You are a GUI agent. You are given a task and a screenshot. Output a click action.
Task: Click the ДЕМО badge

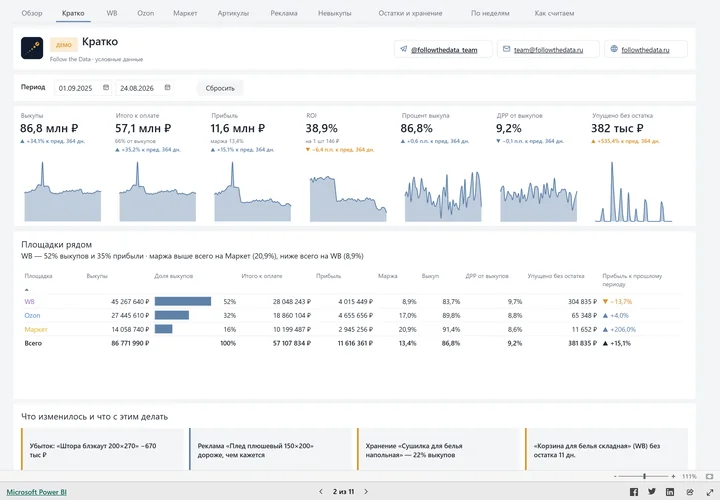pyautogui.click(x=64, y=45)
